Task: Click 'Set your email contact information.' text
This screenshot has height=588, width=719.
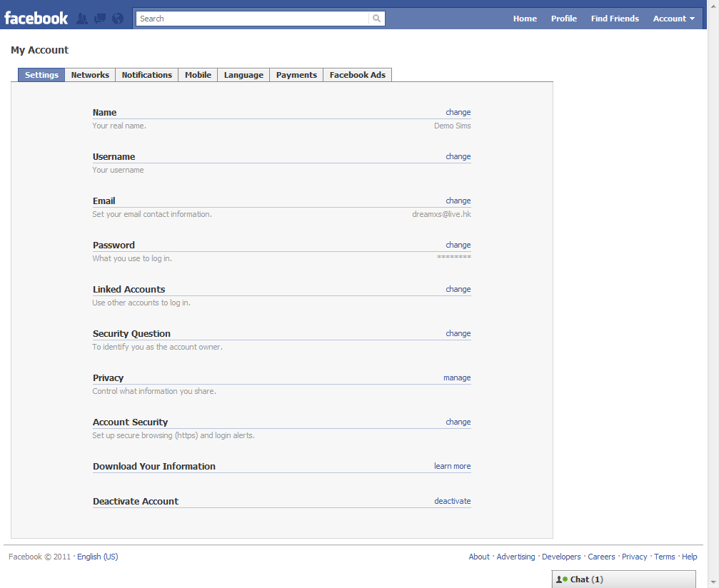Action: click(152, 214)
